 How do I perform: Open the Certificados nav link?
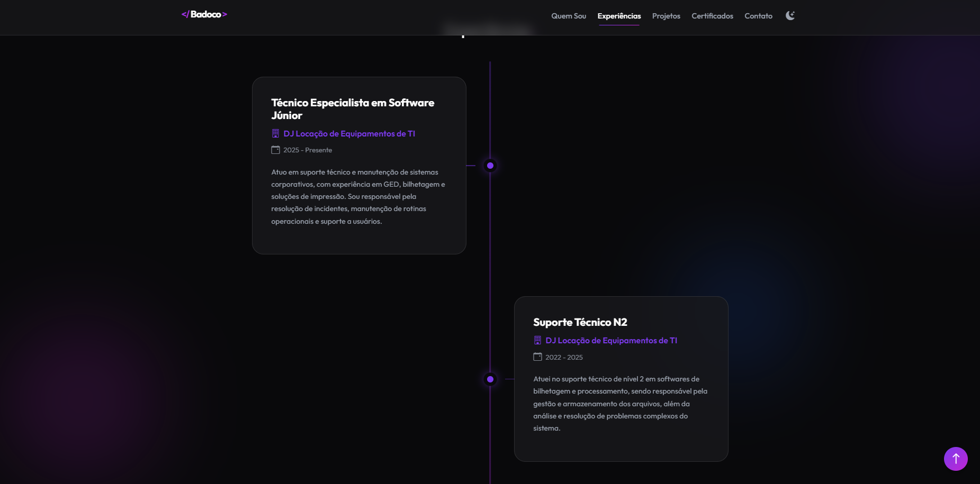[712, 16]
